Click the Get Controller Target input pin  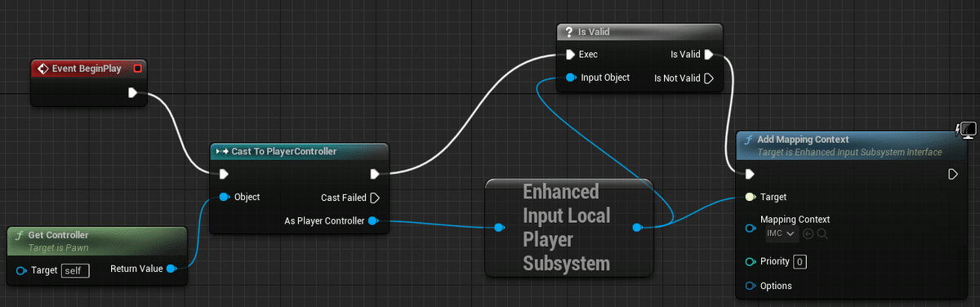point(21,269)
